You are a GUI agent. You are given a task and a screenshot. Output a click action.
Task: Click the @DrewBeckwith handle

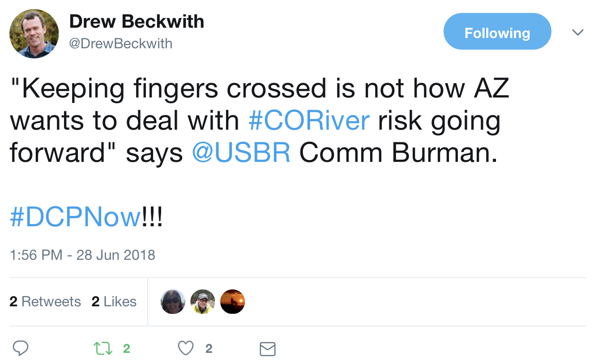[120, 43]
